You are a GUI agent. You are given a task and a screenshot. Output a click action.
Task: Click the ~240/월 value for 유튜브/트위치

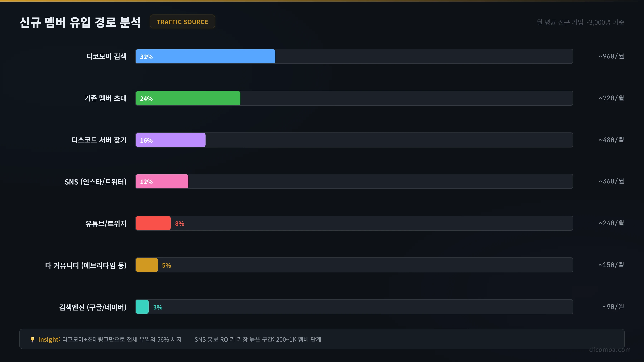point(611,223)
